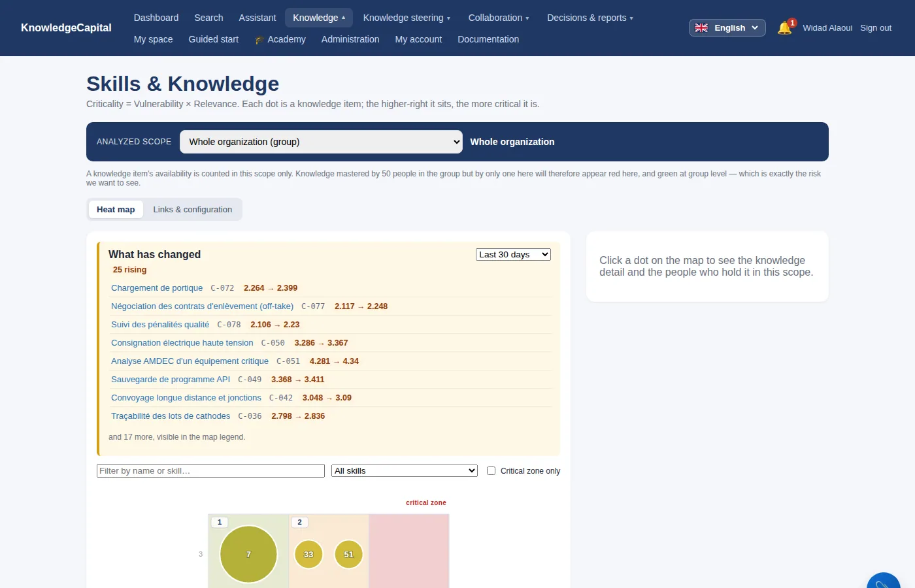Open the Administration page
Image resolution: width=915 pixels, height=588 pixels.
(350, 39)
